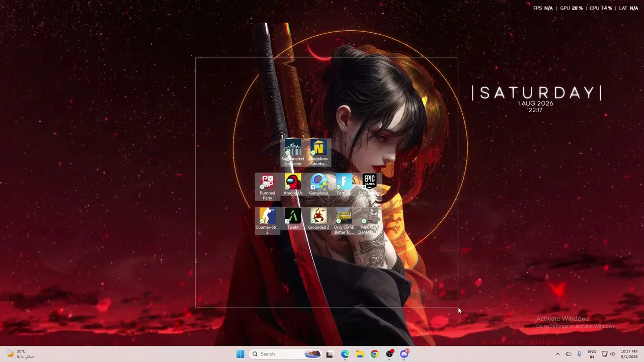Launch Microsoft Edge from the taskbar
Screen dimensions: 644x362
click(x=345, y=354)
